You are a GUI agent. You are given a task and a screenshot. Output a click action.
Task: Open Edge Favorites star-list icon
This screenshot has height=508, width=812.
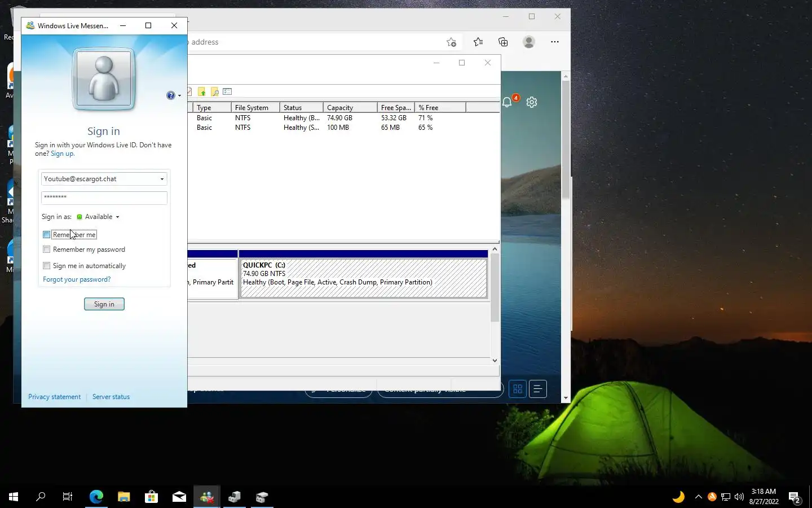pos(478,42)
